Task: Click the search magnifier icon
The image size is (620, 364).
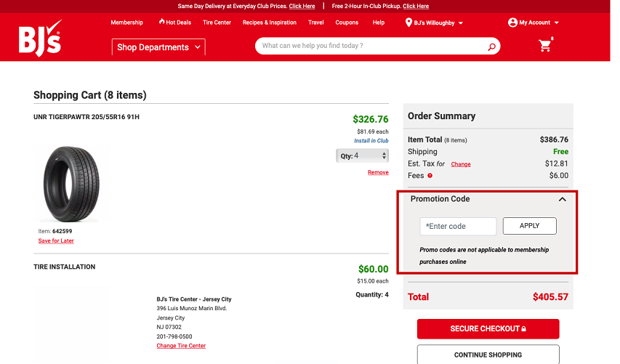Action: tap(491, 46)
